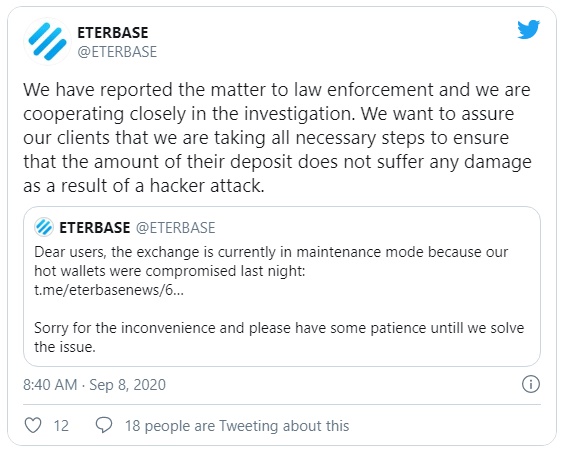Open ETERBASE name in quoted tweet

[95, 228]
